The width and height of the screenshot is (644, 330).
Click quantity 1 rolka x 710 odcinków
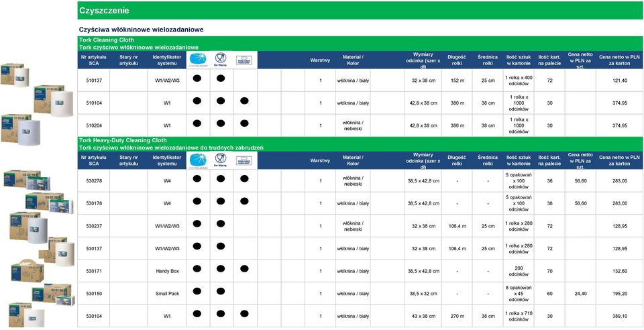tap(519, 317)
